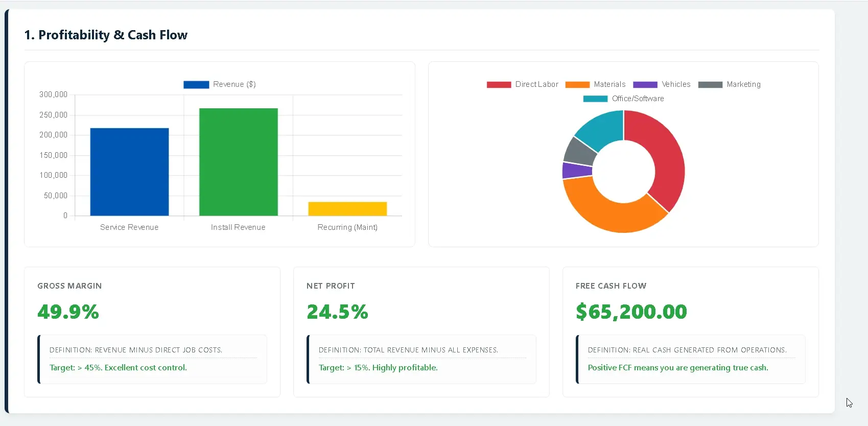
Task: Click the Profitability & Cash Flow heading
Action: (106, 35)
